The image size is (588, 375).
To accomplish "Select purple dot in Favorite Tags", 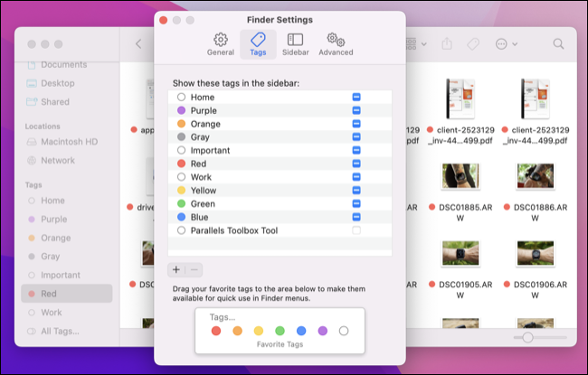I will pos(323,331).
